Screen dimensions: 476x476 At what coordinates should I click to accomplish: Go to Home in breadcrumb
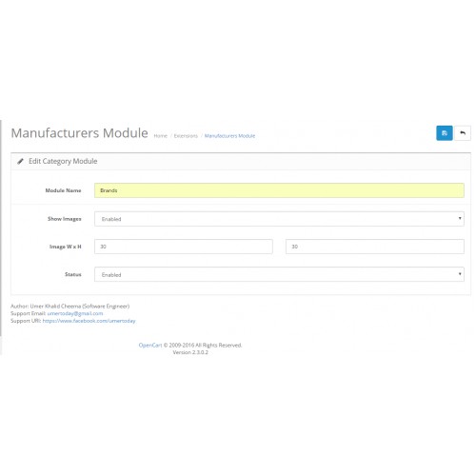160,136
